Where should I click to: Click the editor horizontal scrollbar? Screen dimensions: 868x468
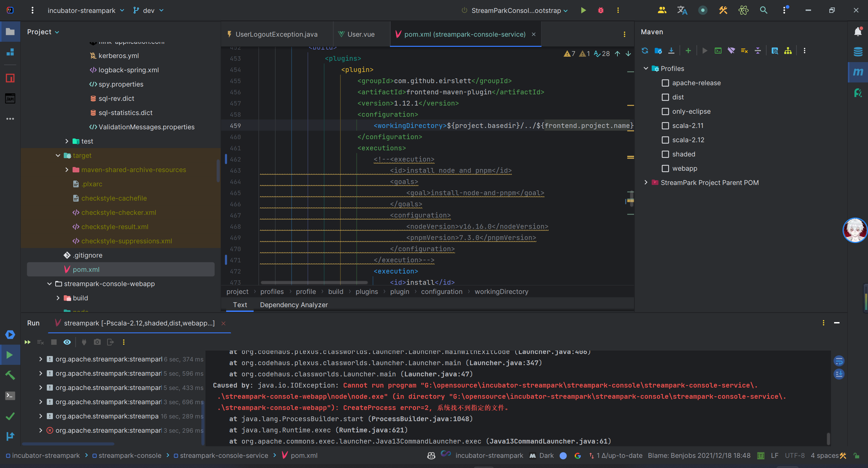314,282
